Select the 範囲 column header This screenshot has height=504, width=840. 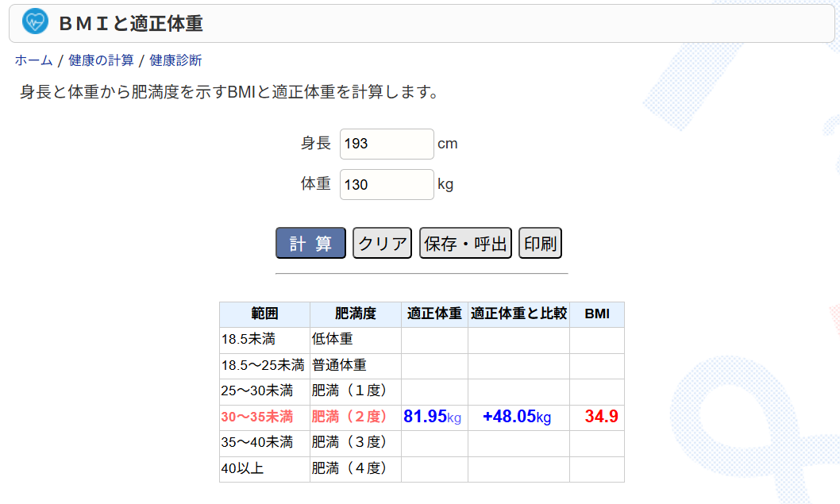click(x=264, y=314)
